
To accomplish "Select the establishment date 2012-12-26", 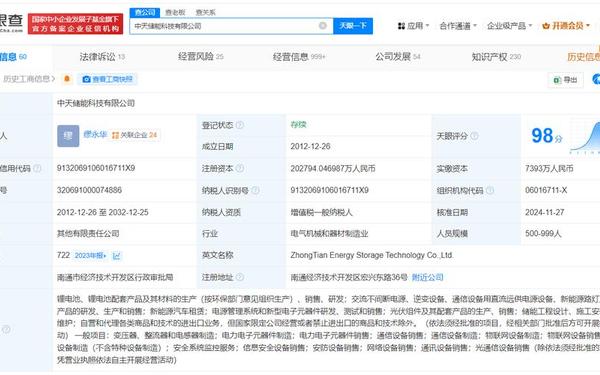I will 310,146.
